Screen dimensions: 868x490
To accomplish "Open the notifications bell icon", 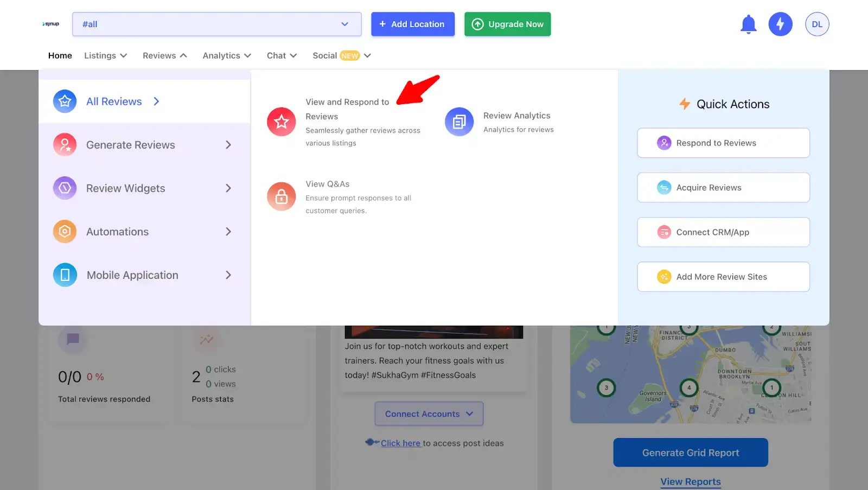I will click(x=749, y=24).
